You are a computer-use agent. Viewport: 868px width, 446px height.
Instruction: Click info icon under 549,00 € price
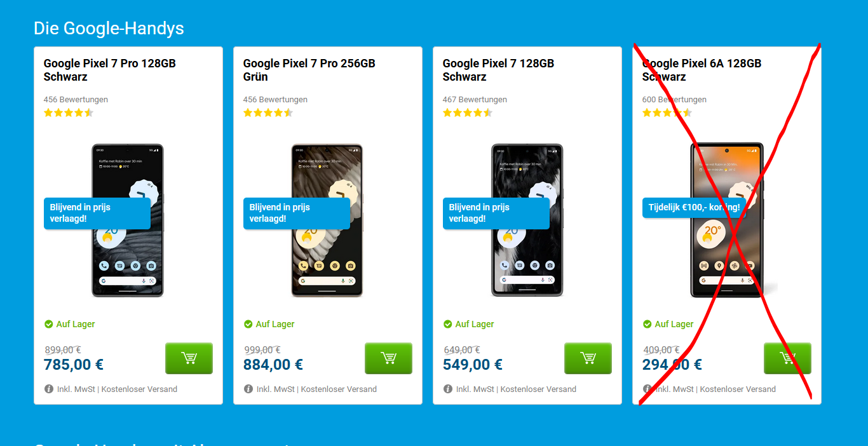click(x=448, y=389)
